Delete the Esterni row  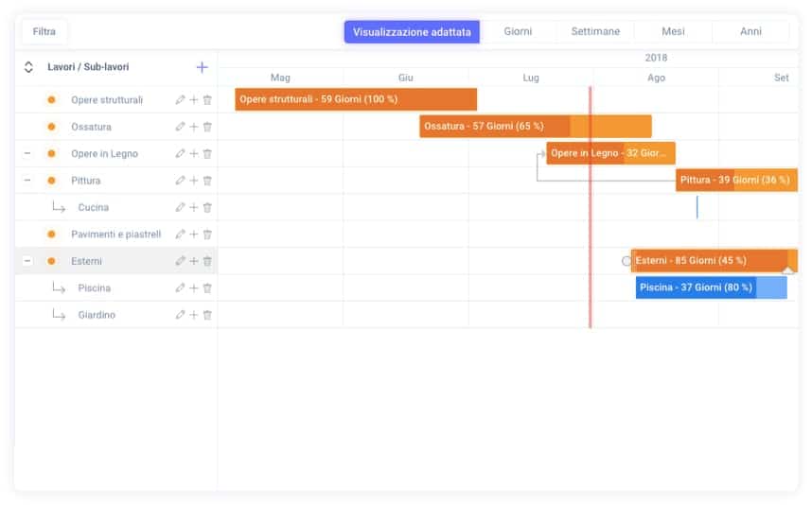tap(207, 261)
